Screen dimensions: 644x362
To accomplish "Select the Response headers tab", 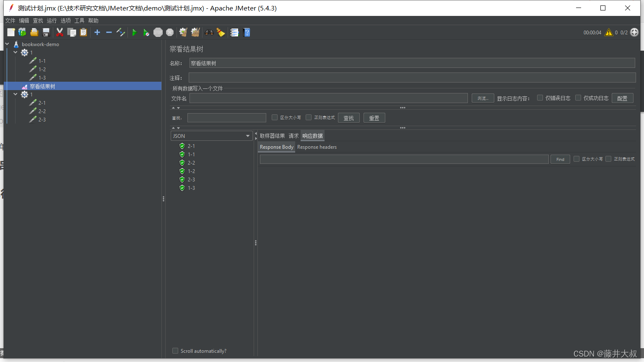I will 317,147.
